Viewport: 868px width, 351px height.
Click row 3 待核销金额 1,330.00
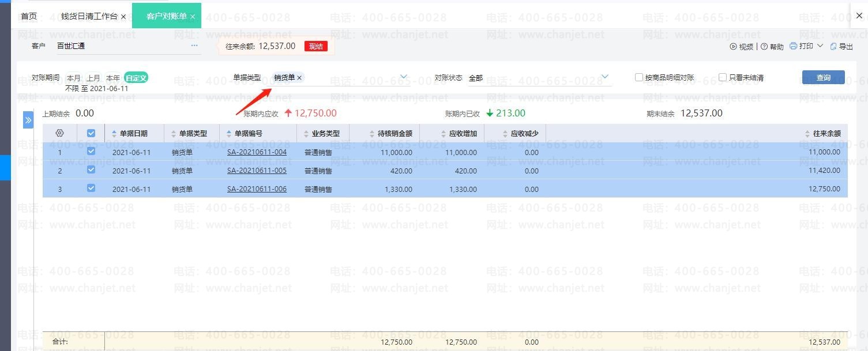pyautogui.click(x=399, y=189)
